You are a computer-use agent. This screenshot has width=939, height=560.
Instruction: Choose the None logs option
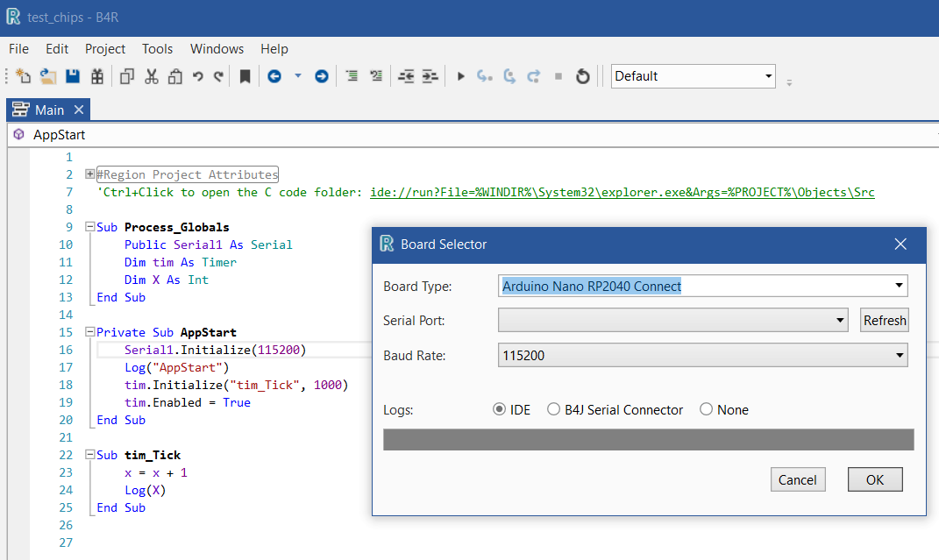pos(707,409)
